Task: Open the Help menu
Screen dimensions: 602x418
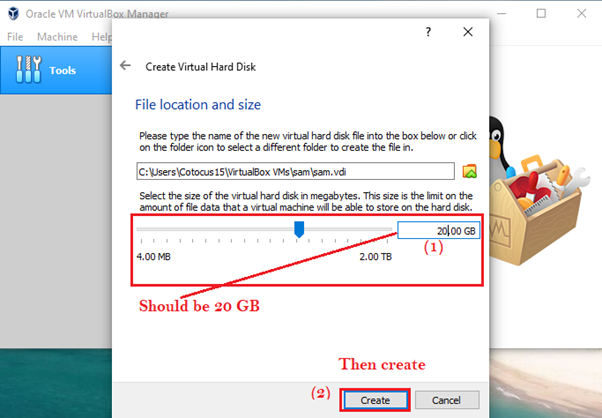Action: tap(100, 37)
